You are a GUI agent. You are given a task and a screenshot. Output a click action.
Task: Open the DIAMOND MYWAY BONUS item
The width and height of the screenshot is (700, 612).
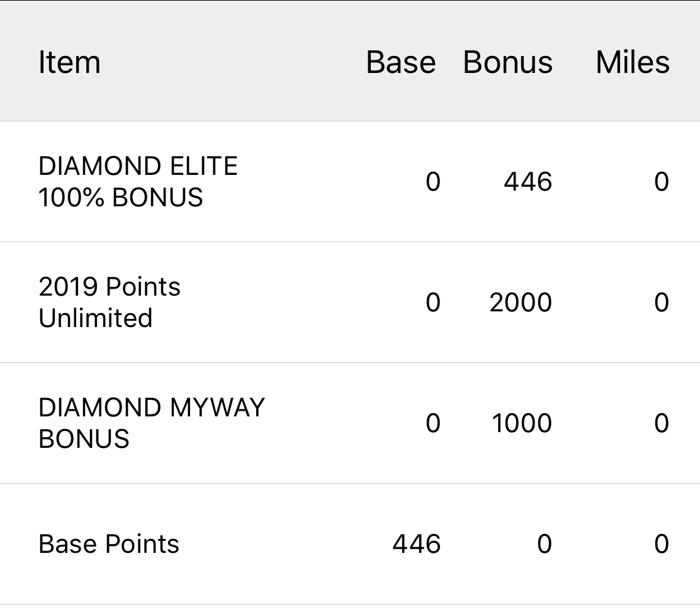pyautogui.click(x=152, y=423)
